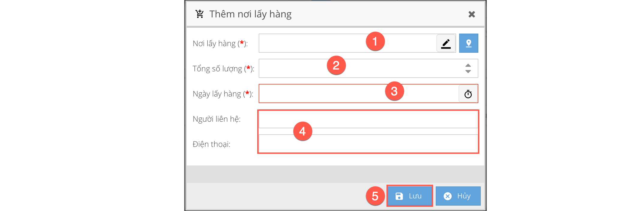Click the shopping cart icon in title
The image size is (644, 211).
pos(200,14)
